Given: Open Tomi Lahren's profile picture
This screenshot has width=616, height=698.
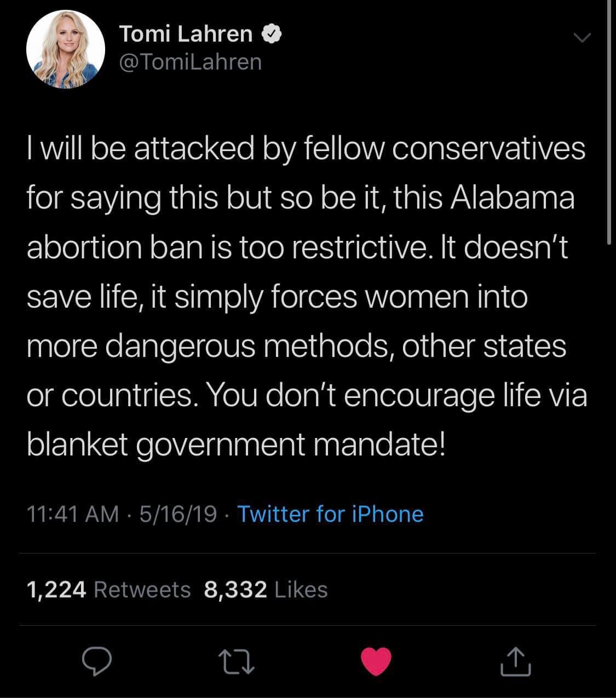Looking at the screenshot, I should [66, 49].
